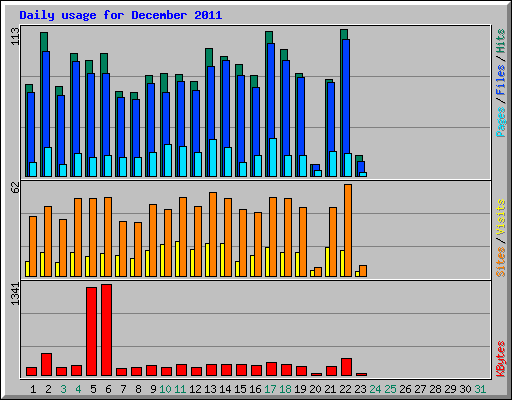Click green weekend day 24 label
This screenshot has height=400, width=512.
point(375,389)
